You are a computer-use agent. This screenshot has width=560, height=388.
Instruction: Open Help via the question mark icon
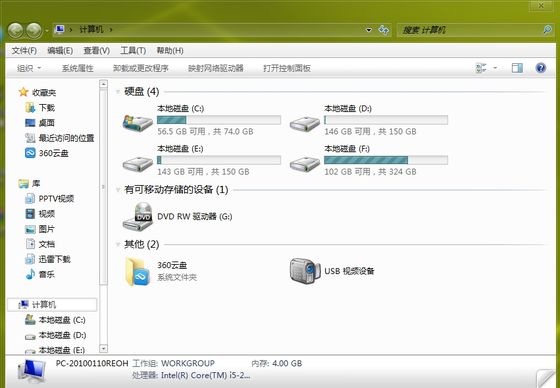coord(541,68)
